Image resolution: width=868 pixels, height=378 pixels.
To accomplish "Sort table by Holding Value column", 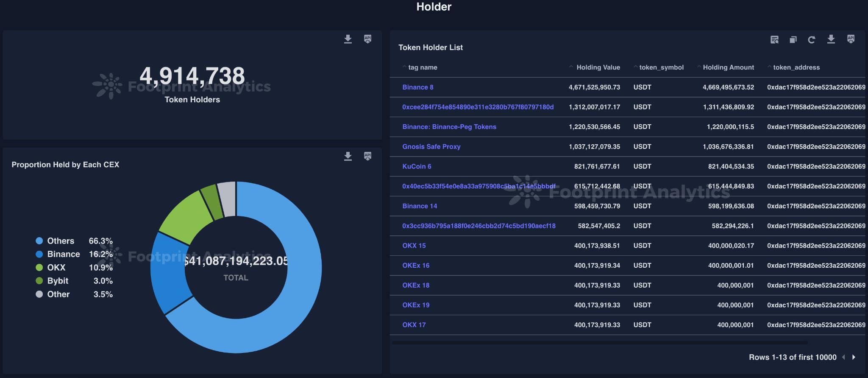I will (598, 67).
